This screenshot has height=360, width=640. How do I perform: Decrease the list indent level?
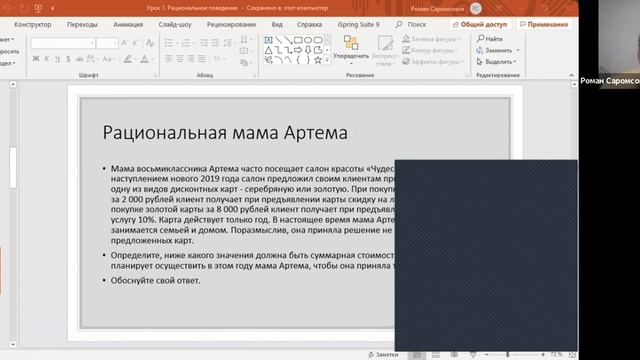204,43
